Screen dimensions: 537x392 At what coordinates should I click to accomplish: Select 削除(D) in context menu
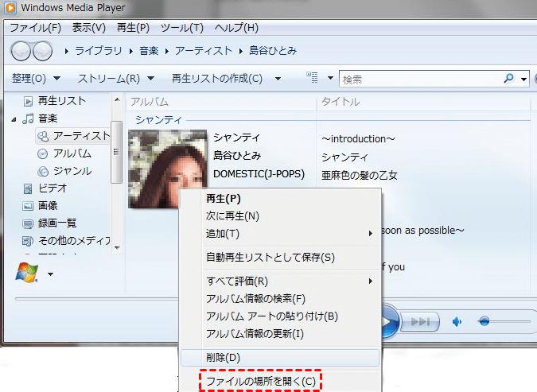click(223, 358)
